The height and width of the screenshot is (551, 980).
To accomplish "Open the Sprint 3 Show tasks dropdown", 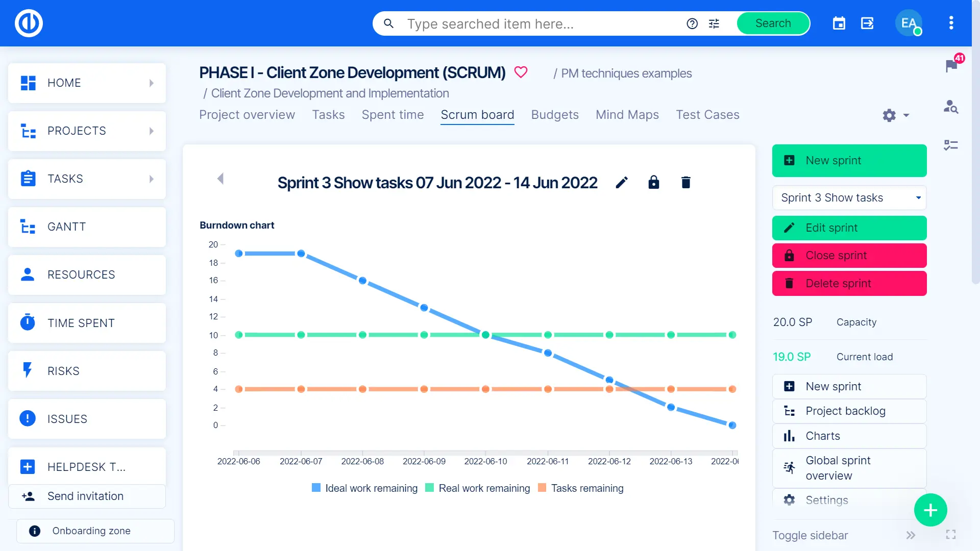I will coord(849,198).
